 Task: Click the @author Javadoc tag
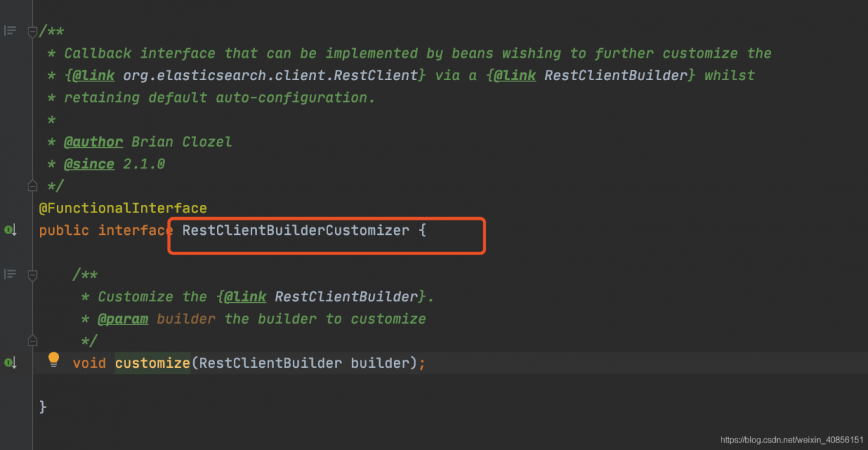pyautogui.click(x=94, y=142)
